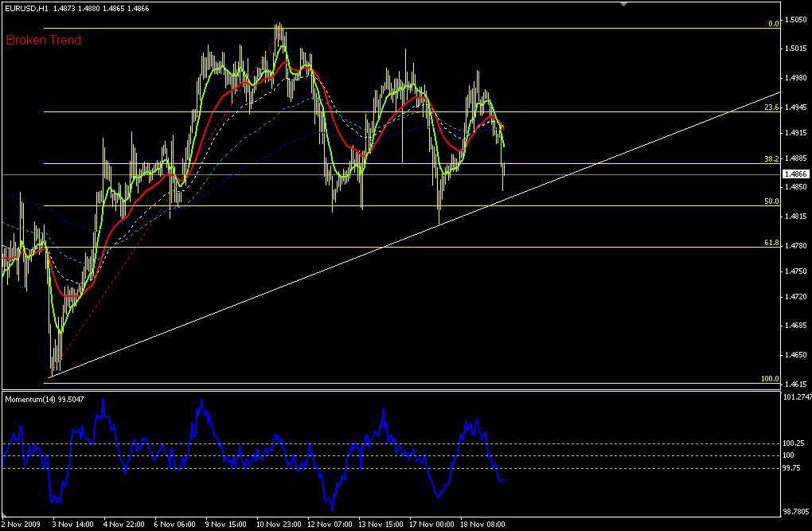Screen dimensions: 812x531
Task: Click the red Broken Trend label
Action: [x=44, y=40]
